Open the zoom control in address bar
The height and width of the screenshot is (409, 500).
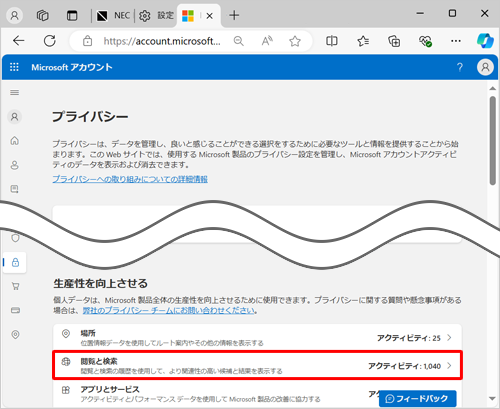[239, 41]
